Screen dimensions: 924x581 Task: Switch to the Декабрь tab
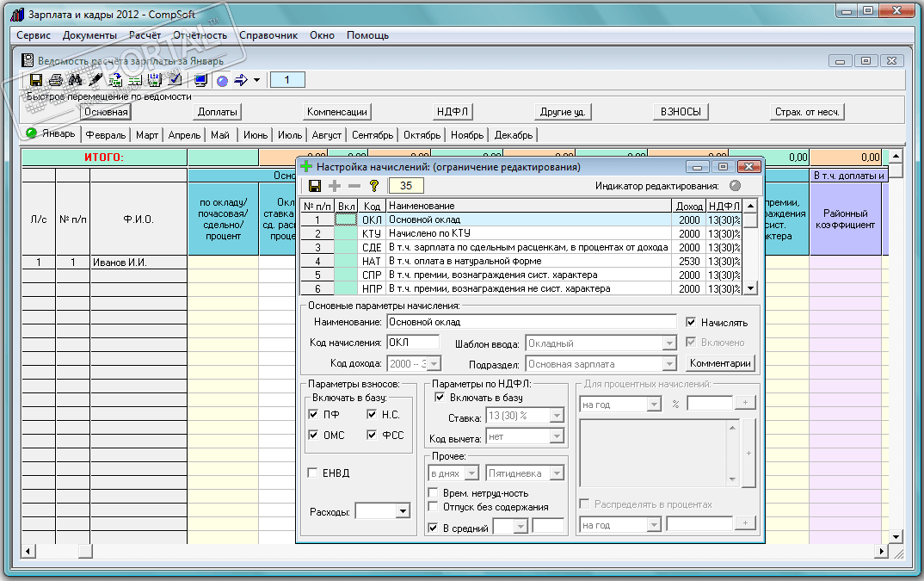pyautogui.click(x=514, y=135)
